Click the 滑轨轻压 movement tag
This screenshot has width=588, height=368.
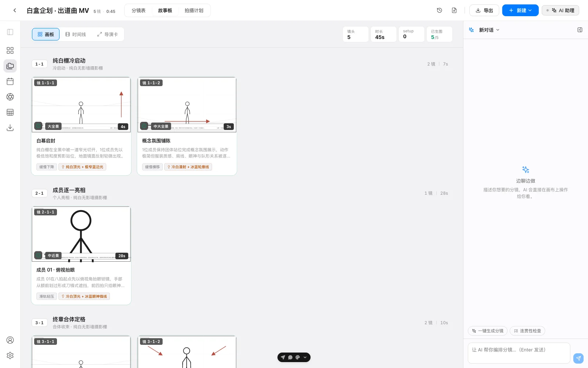coord(47,296)
